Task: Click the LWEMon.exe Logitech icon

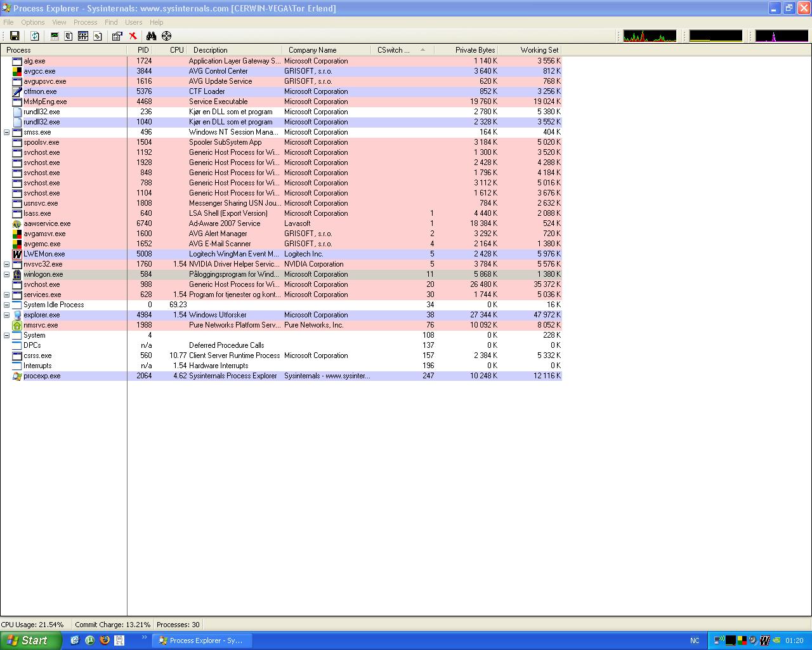Action: click(17, 254)
